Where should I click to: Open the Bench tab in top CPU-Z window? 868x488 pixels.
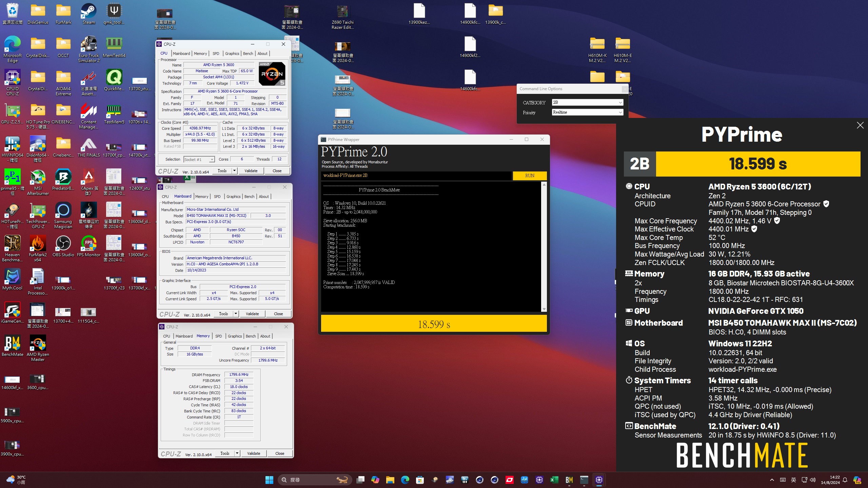click(248, 54)
